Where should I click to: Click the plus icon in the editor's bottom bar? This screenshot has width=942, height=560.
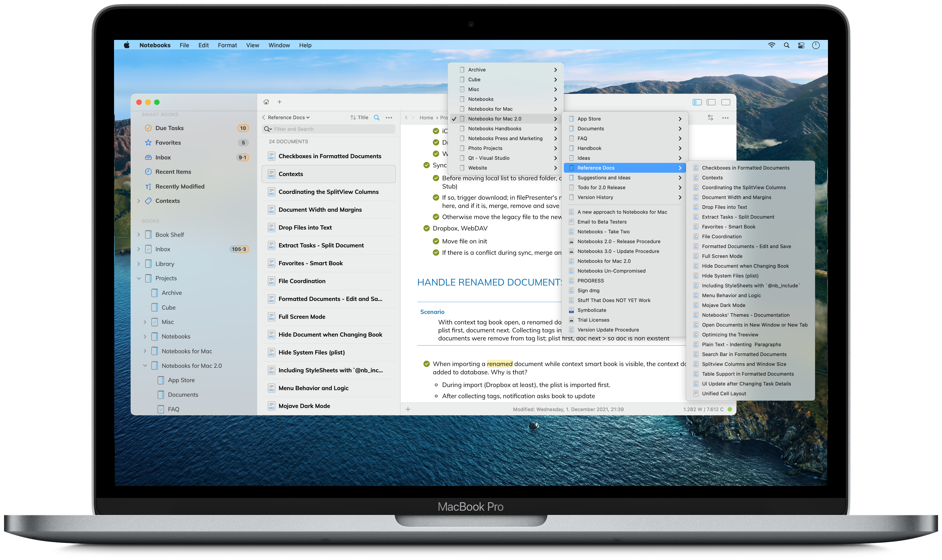point(408,409)
